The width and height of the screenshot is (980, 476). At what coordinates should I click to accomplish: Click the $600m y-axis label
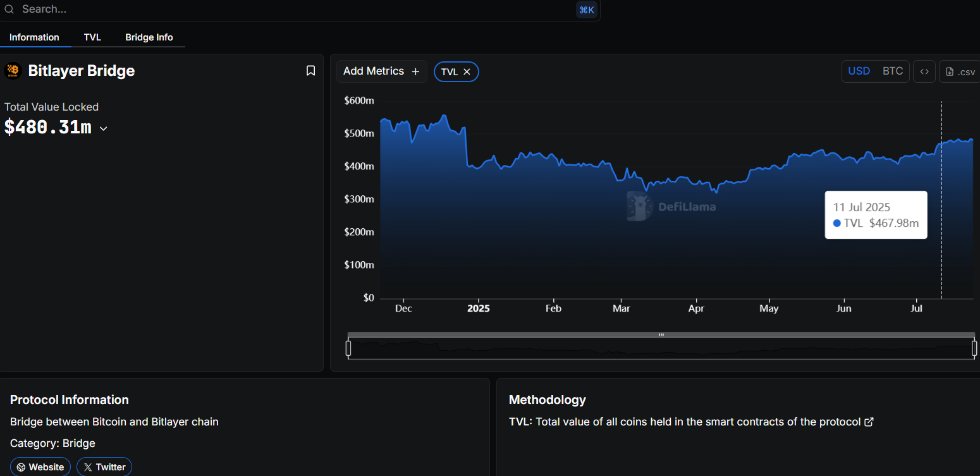coord(359,101)
